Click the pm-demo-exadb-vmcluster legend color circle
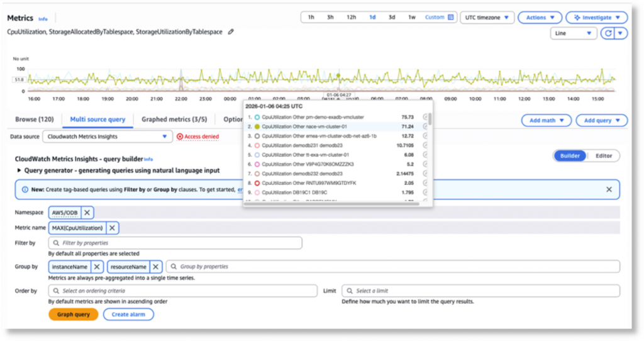 [257, 117]
